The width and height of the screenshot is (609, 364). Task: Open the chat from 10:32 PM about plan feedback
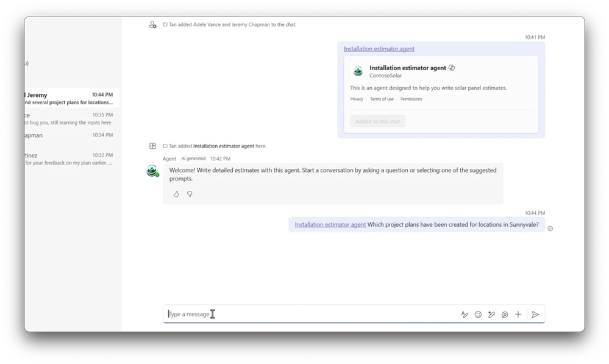[72, 159]
